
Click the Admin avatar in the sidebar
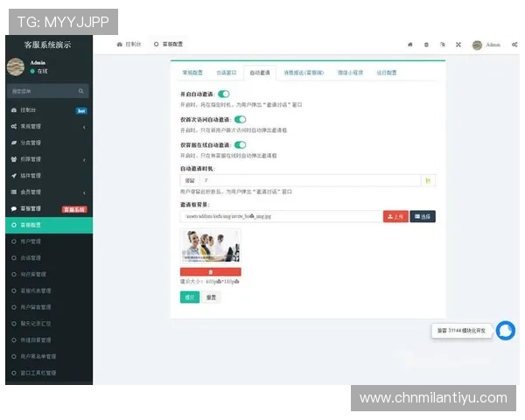coord(16,66)
